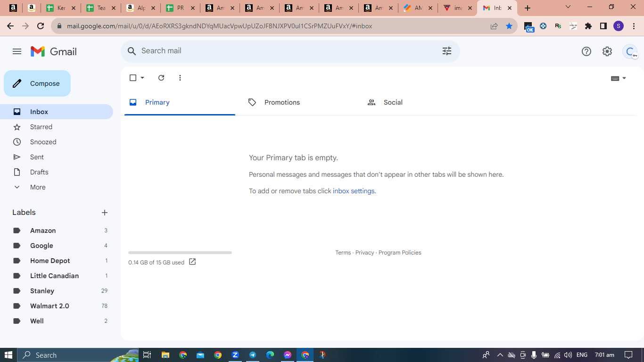Image resolution: width=644 pixels, height=362 pixels.
Task: Open Gmail Support help icon
Action: tap(586, 51)
